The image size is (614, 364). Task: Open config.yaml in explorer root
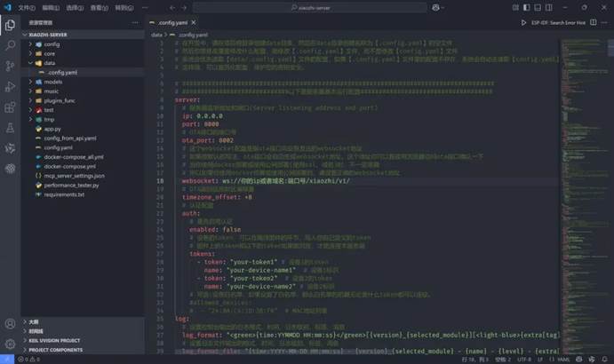click(x=83, y=147)
